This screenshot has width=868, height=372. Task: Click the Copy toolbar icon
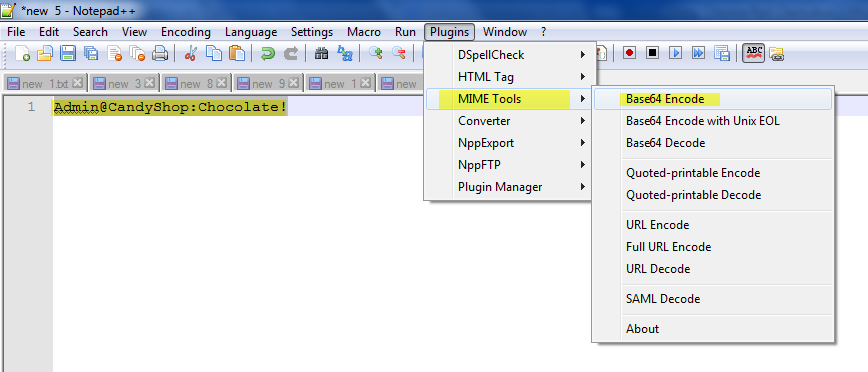tap(214, 54)
